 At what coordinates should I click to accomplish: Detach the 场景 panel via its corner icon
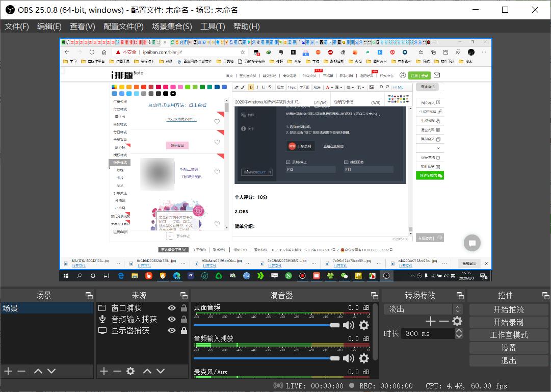[x=89, y=295]
